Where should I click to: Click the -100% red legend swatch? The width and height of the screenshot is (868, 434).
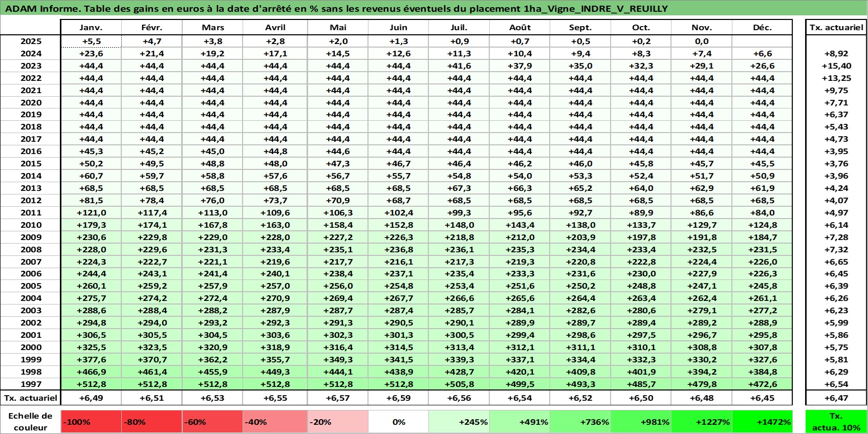coord(91,422)
